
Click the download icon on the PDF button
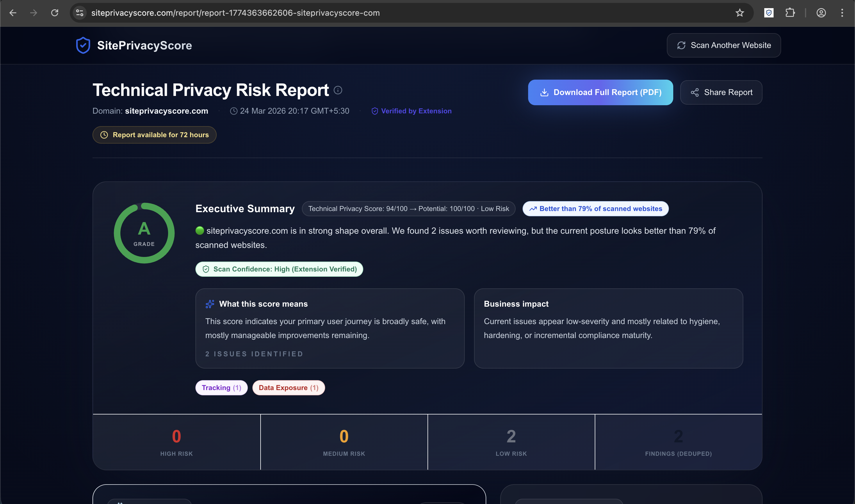pyautogui.click(x=545, y=92)
